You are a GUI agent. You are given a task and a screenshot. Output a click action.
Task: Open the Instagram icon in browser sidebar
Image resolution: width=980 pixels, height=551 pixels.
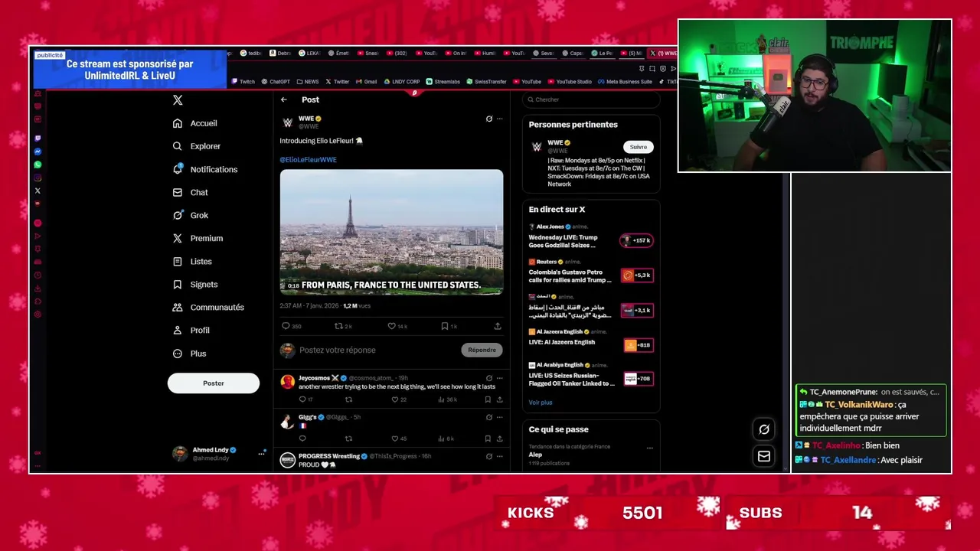point(38,178)
